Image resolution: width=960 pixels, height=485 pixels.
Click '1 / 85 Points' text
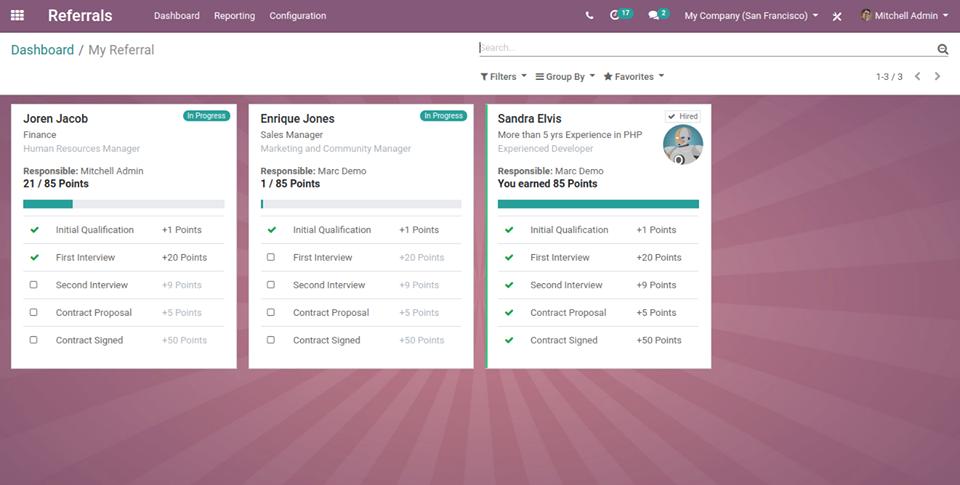tap(290, 184)
